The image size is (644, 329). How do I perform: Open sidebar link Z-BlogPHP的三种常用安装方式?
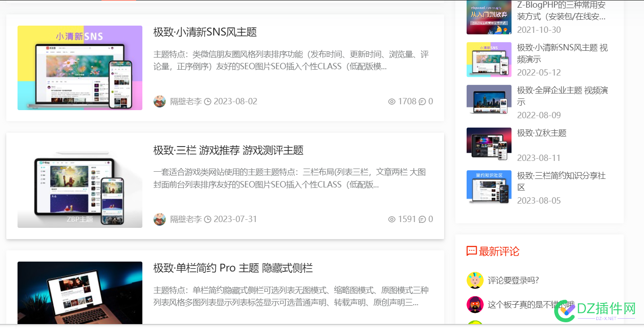tap(561, 11)
